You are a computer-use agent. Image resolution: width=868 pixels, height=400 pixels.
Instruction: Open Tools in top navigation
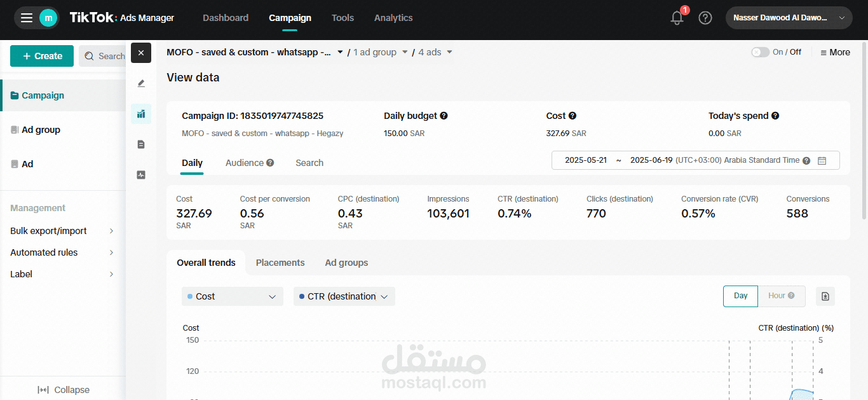coord(342,18)
